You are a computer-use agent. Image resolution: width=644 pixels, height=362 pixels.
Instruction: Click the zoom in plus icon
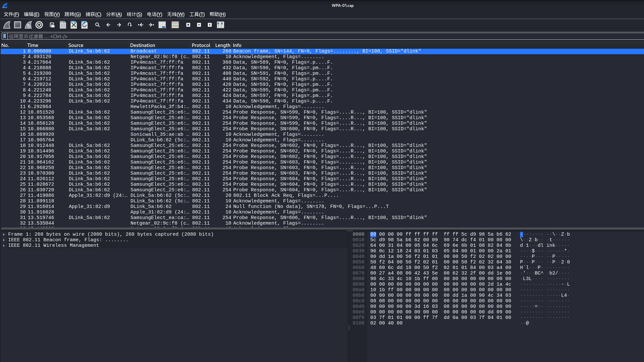188,25
